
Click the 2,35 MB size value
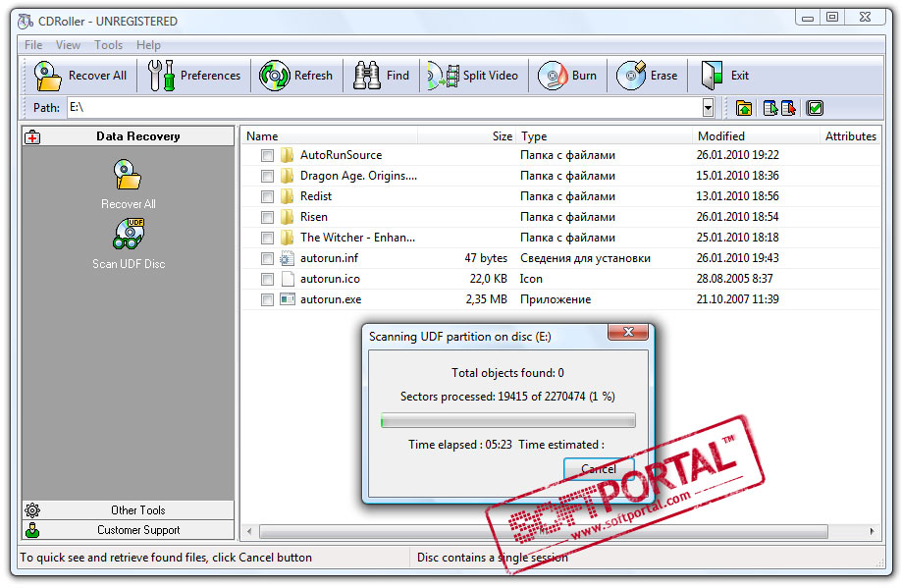[x=486, y=299]
